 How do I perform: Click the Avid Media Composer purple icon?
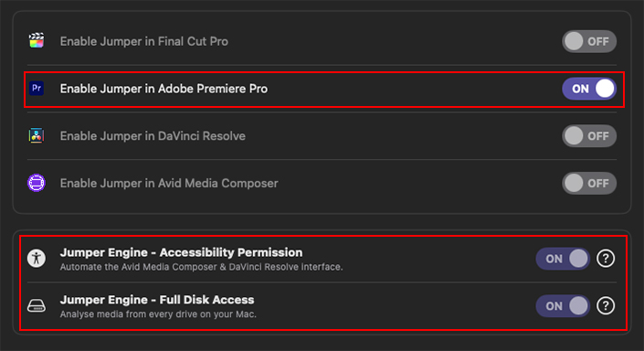pyautogui.click(x=37, y=183)
